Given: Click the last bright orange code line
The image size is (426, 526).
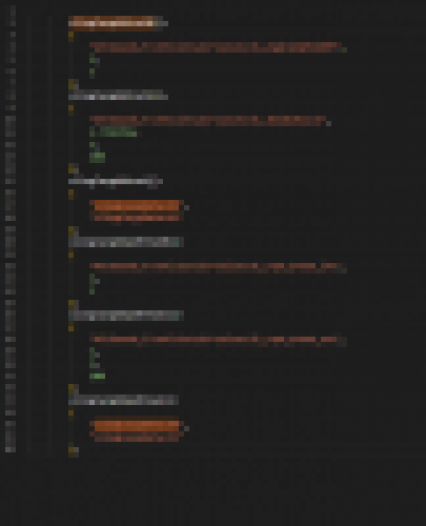Looking at the screenshot, I should tap(137, 426).
